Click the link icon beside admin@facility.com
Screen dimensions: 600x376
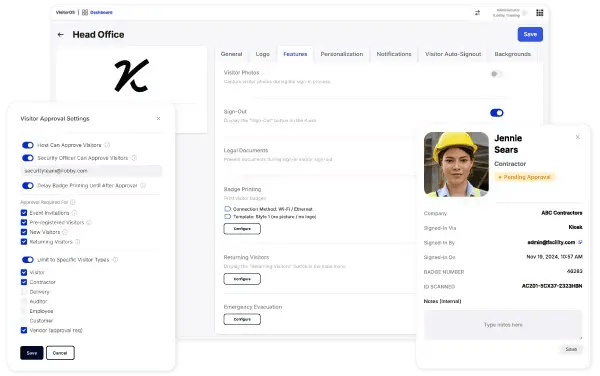(580, 242)
